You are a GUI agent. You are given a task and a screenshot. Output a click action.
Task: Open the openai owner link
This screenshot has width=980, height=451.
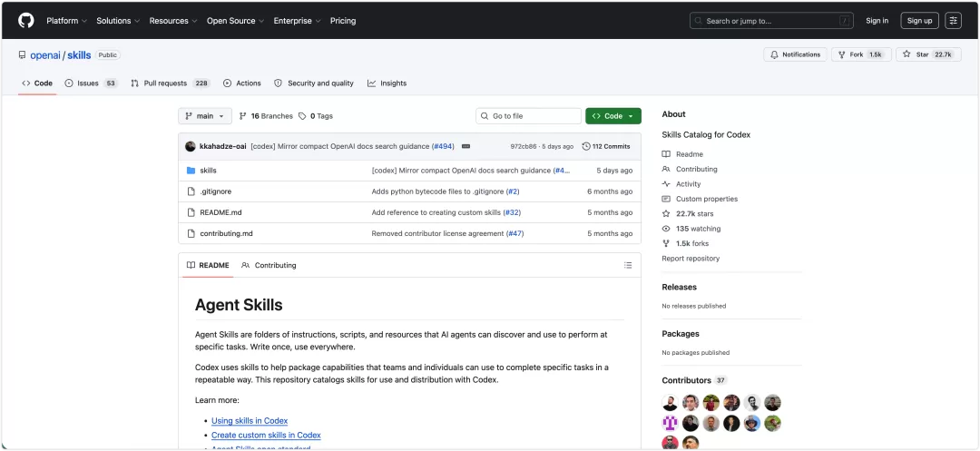[45, 55]
